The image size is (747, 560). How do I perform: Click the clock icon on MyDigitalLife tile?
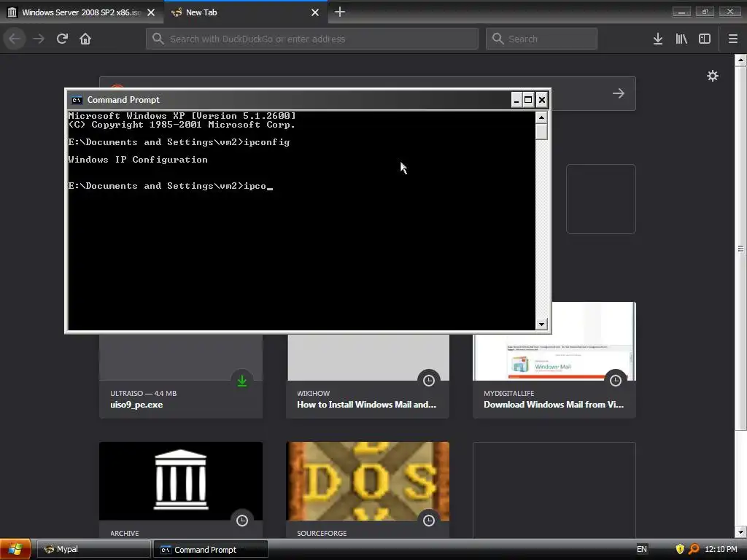pos(616,380)
